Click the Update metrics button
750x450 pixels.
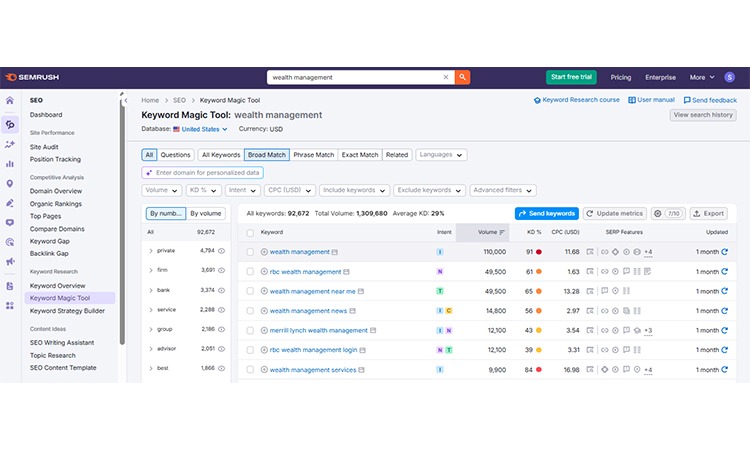point(615,213)
